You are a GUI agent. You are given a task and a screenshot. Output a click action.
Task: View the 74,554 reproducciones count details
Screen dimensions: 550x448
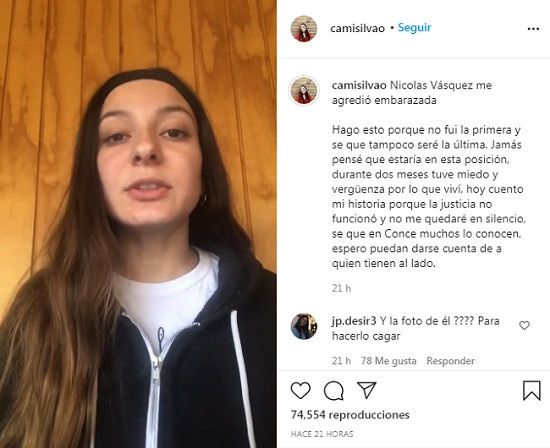350,415
